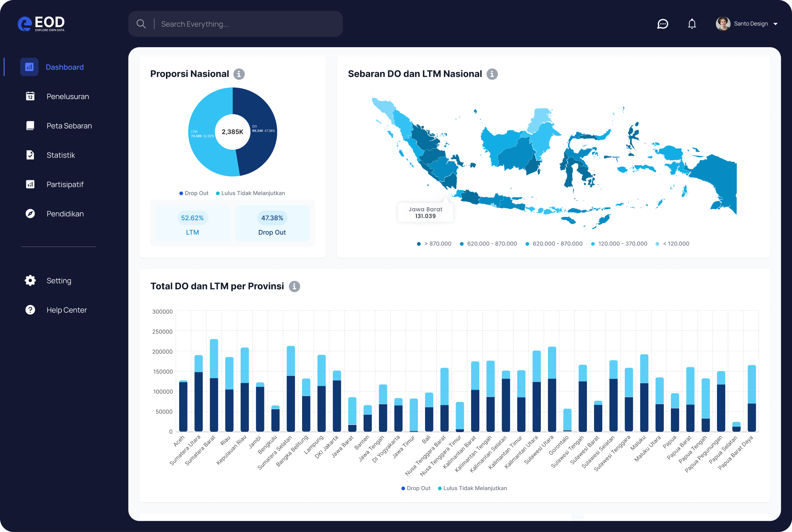Open the Partisipatif chart icon

coord(30,184)
